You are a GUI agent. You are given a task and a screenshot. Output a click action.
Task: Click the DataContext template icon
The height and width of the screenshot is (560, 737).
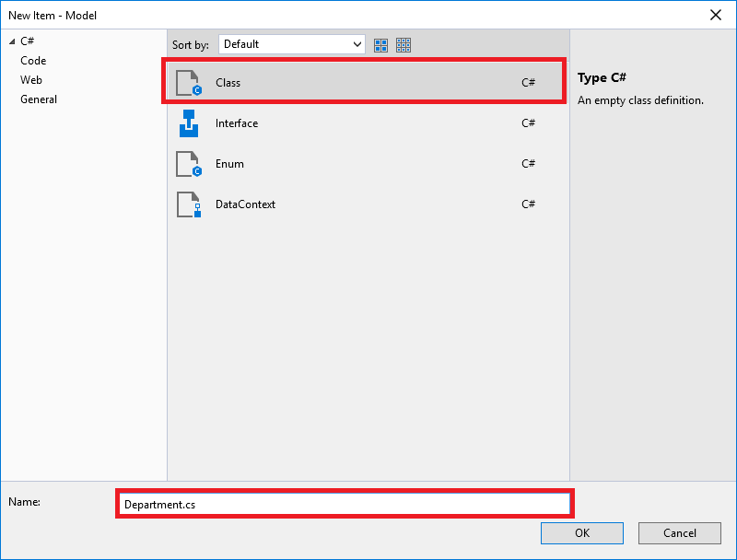(188, 204)
